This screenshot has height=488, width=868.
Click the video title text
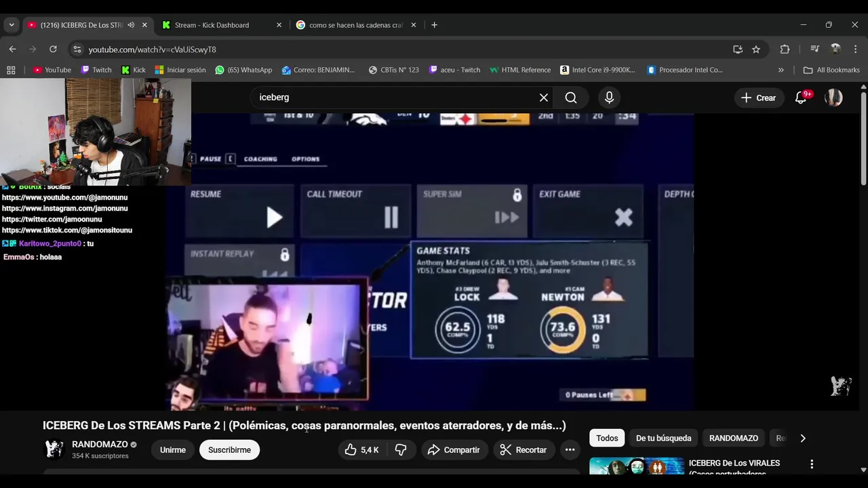pos(304,426)
